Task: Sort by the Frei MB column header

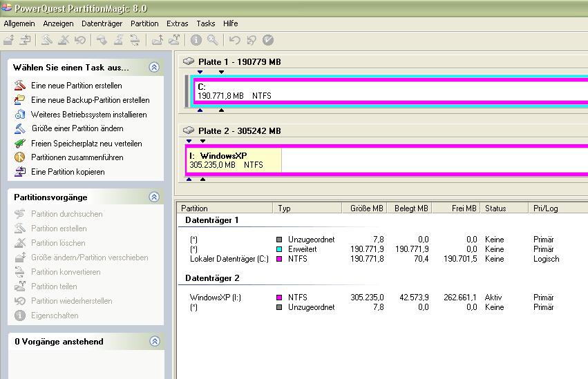Action: (457, 208)
